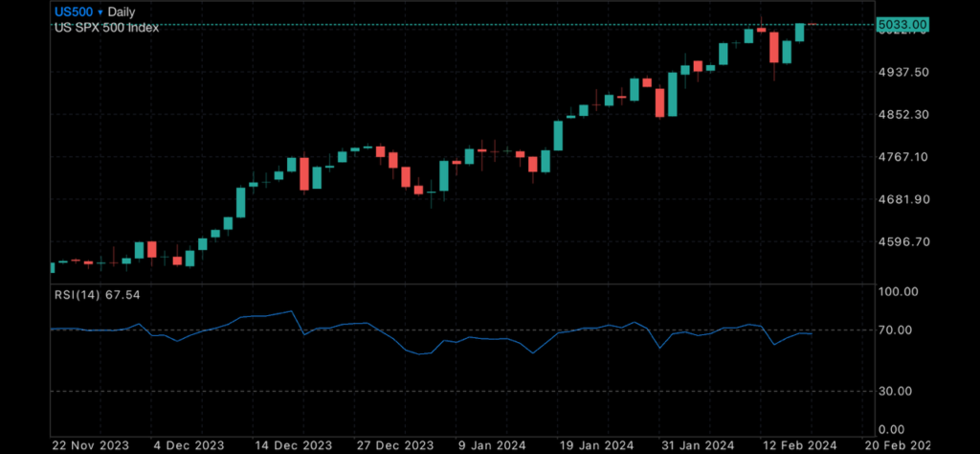980x454 pixels.
Task: Click the 4937.50 price axis label
Action: pyautogui.click(x=903, y=73)
